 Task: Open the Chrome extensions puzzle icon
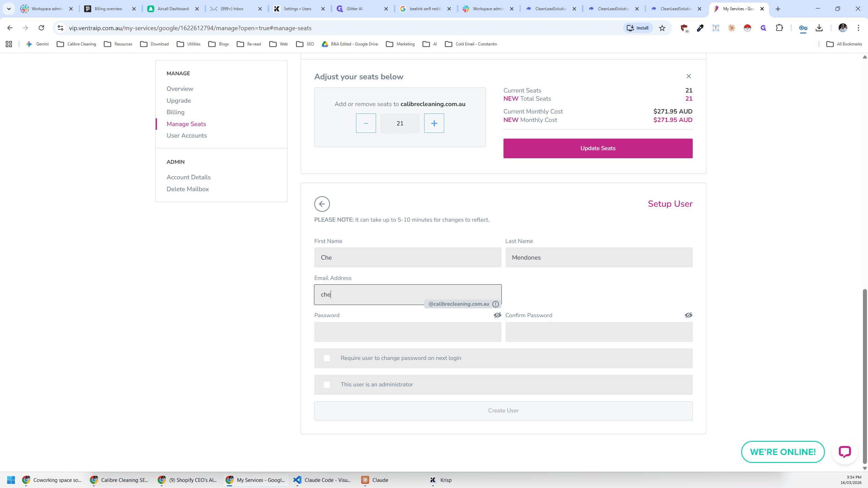tap(780, 28)
